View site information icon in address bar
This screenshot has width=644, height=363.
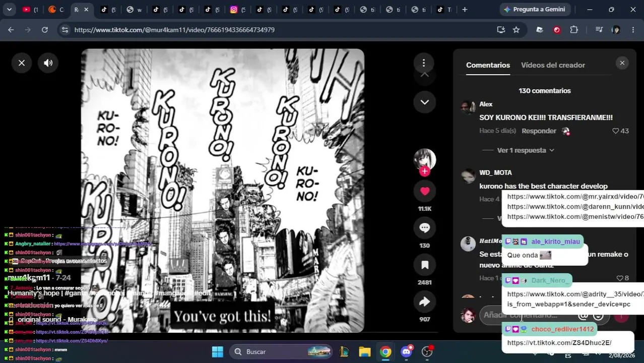[x=65, y=30]
